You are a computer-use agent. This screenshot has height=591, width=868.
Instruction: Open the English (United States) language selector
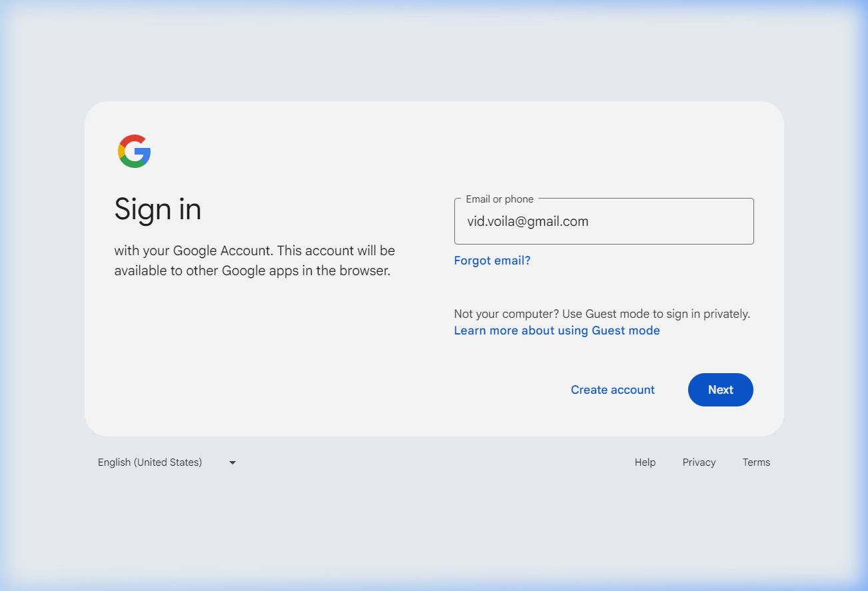(x=150, y=462)
